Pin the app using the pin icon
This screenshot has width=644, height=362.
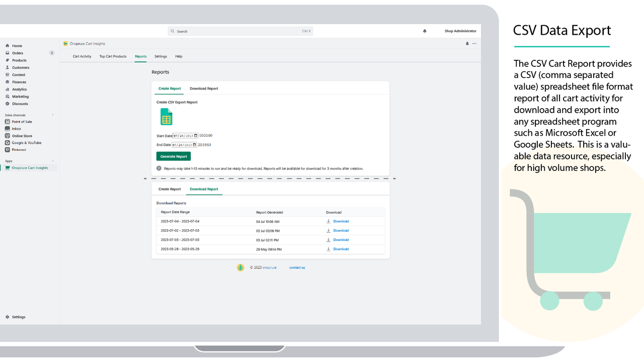point(467,44)
